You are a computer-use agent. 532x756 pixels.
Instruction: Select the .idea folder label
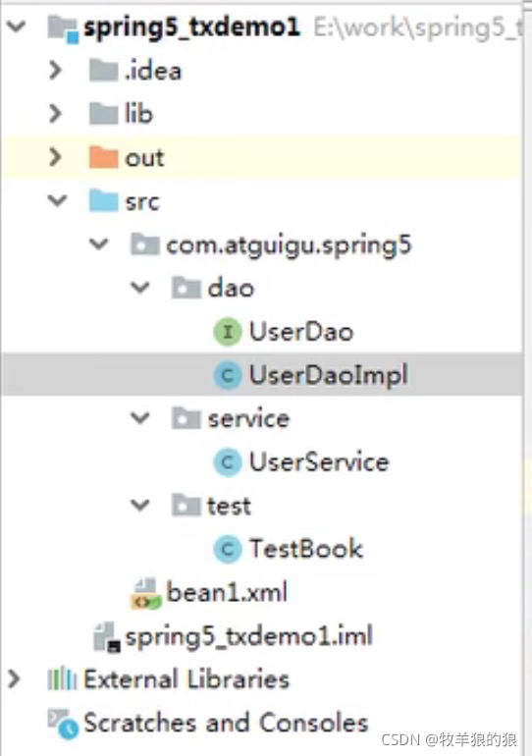click(x=153, y=72)
